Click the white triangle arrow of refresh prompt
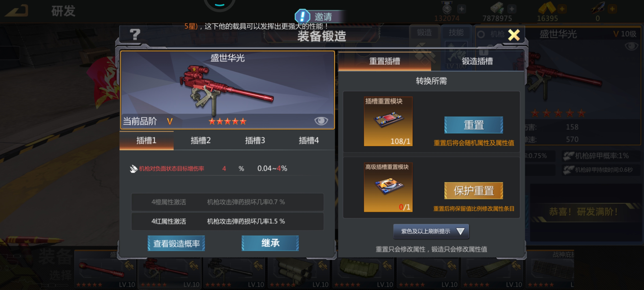644x290 pixels. coord(460,231)
